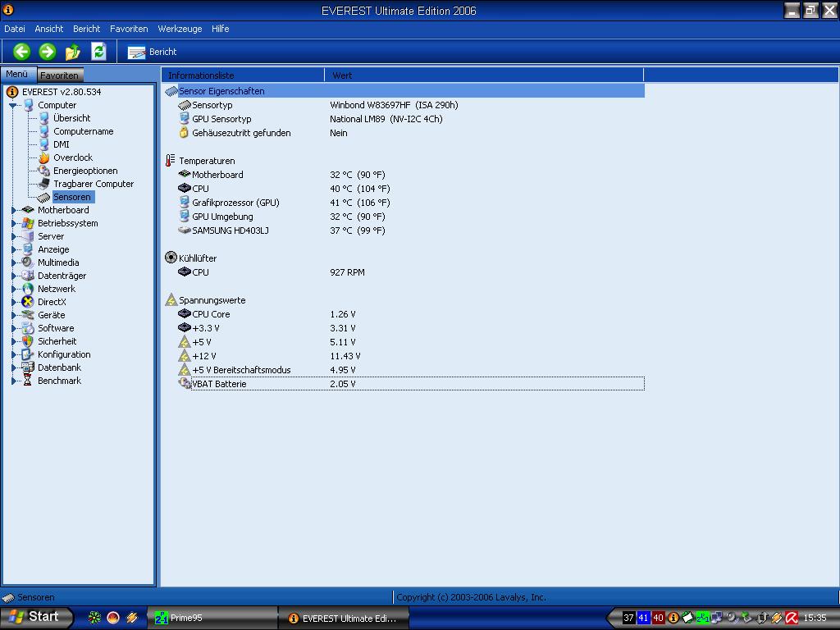Click the 927 RPM fan value
This screenshot has width=840, height=630.
pyautogui.click(x=347, y=272)
